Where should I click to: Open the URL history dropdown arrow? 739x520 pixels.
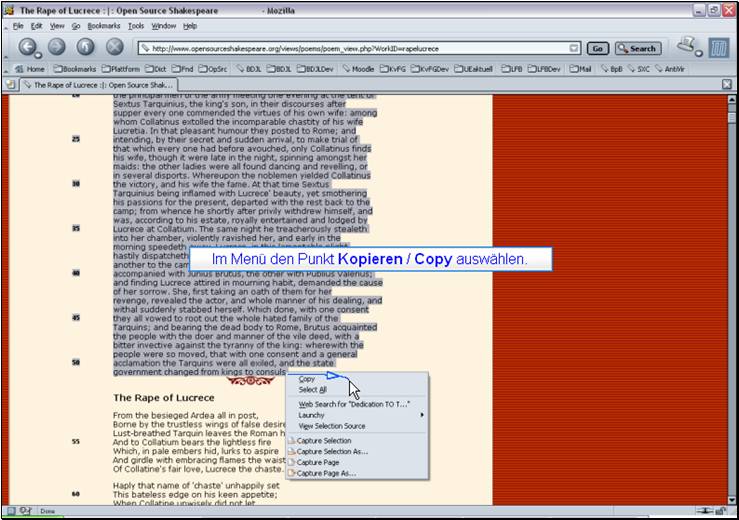click(x=574, y=48)
